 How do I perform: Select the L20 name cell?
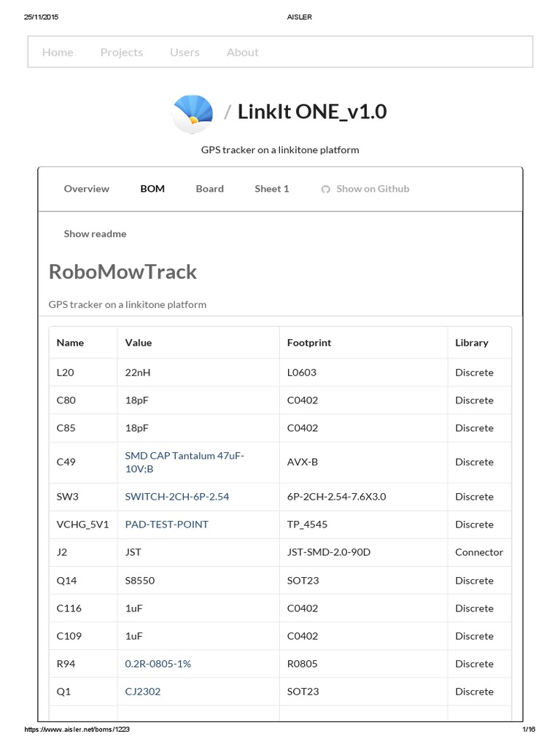83,373
